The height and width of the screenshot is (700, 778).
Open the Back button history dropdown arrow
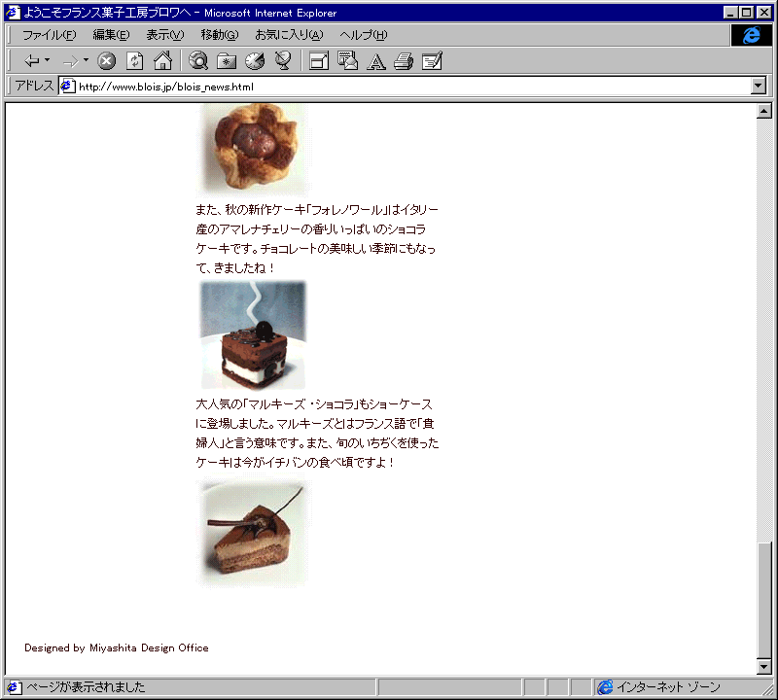[47, 60]
